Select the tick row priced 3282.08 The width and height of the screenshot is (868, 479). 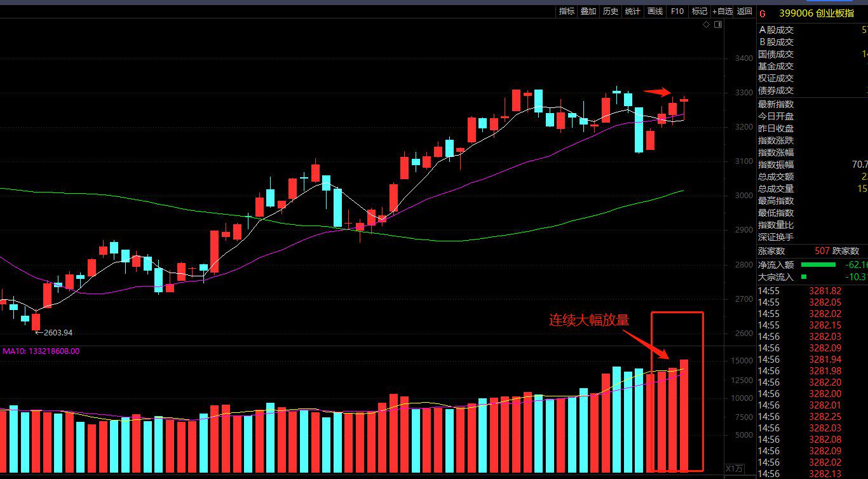click(812, 440)
